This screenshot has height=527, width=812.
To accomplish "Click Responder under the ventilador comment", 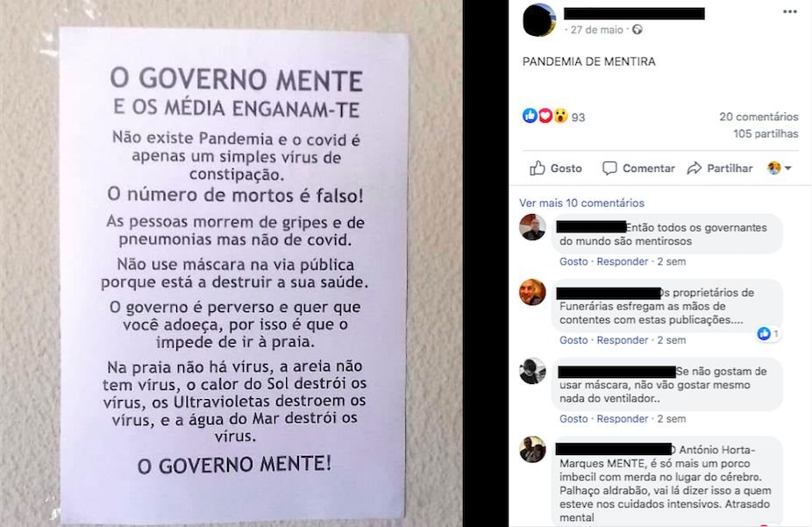I will 622,419.
